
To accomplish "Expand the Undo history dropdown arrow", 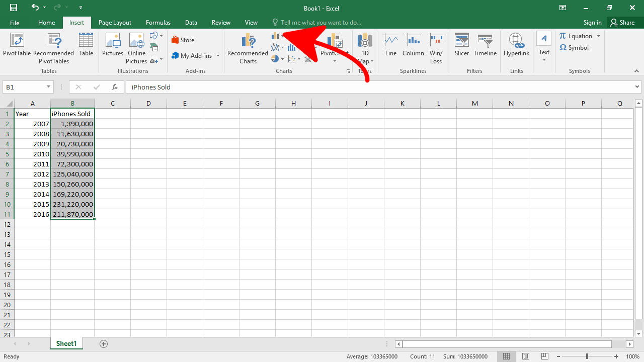I will [x=45, y=8].
